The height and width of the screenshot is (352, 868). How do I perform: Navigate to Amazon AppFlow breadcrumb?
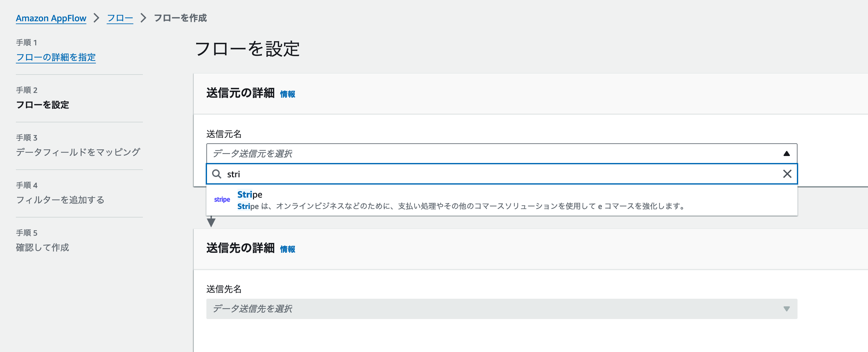[x=51, y=18]
